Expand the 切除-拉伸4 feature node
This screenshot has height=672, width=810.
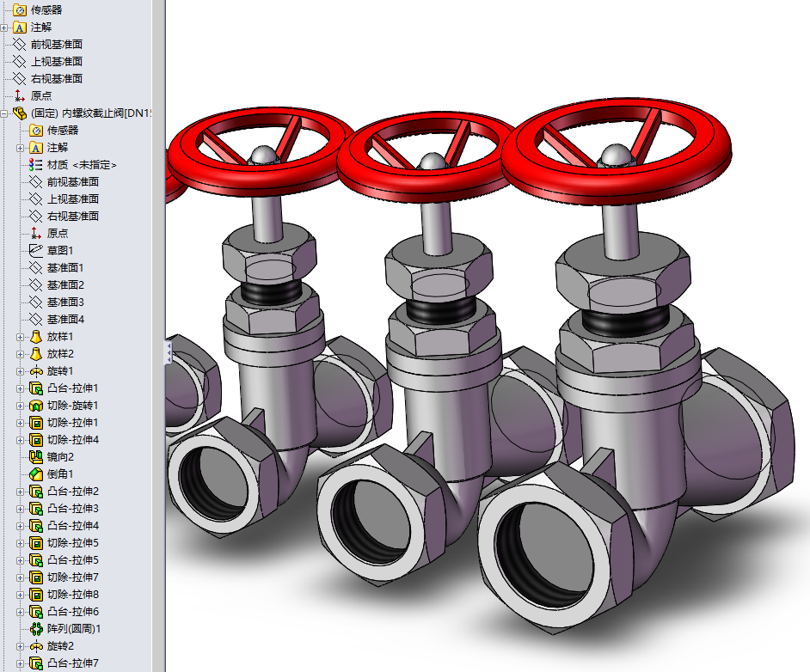point(20,440)
